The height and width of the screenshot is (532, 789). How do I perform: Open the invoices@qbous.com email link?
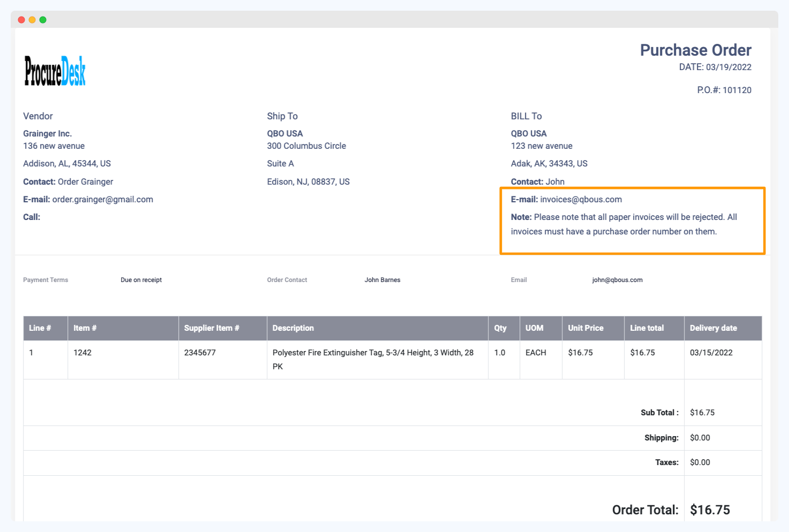click(x=581, y=199)
